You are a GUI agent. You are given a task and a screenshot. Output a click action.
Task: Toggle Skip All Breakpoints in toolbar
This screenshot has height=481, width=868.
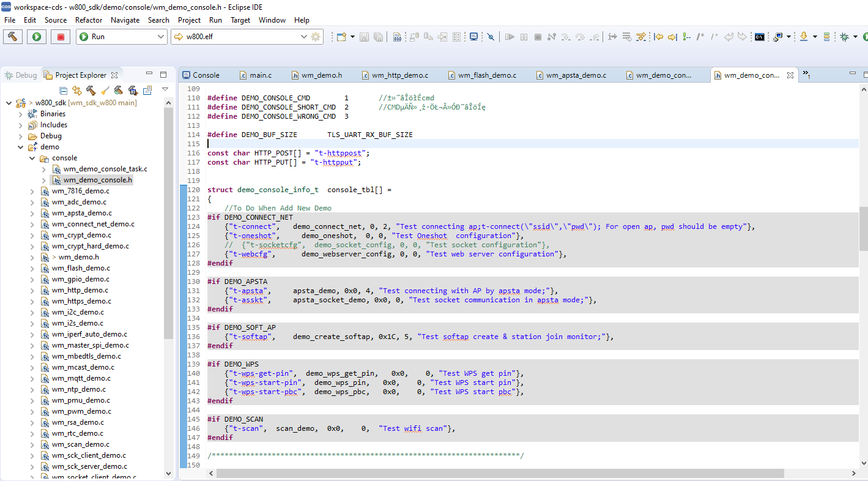pyautogui.click(x=491, y=37)
